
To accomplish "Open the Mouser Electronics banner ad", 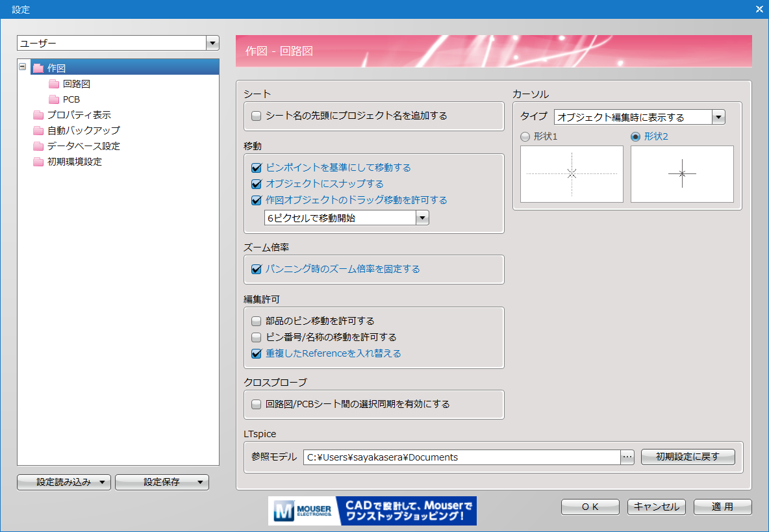I will click(372, 511).
